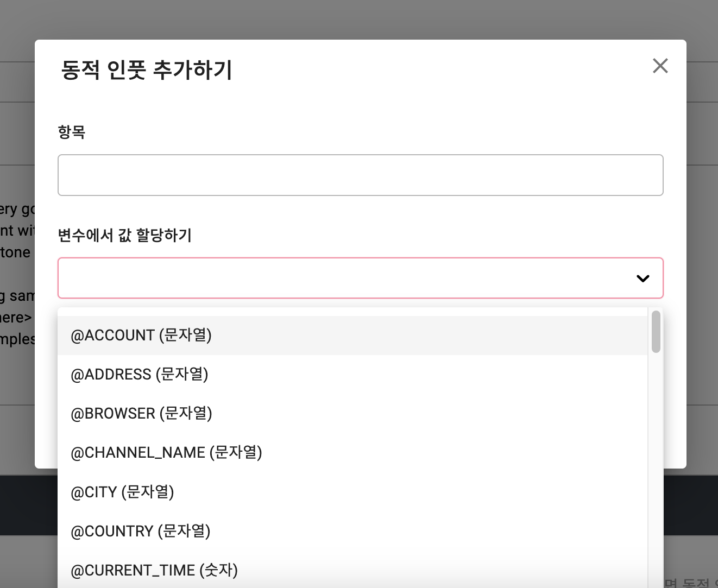Choose the @ADDRESS (문자열) option
The height and width of the screenshot is (588, 718).
point(140,375)
